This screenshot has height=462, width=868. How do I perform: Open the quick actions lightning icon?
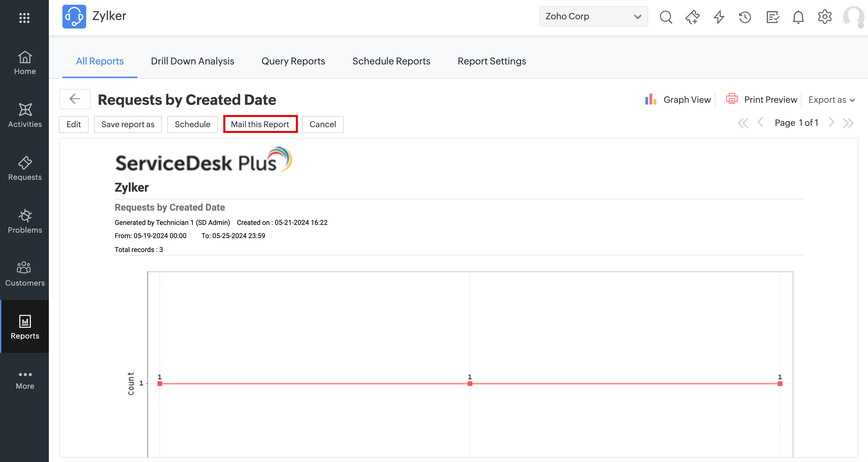pyautogui.click(x=719, y=17)
